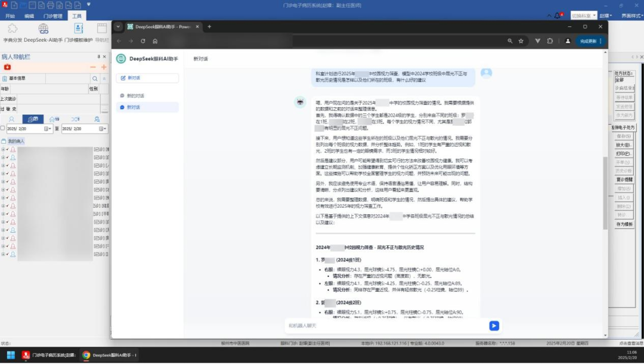
Task: Open quick access toolbar customize arrow
Action: tap(89, 5)
